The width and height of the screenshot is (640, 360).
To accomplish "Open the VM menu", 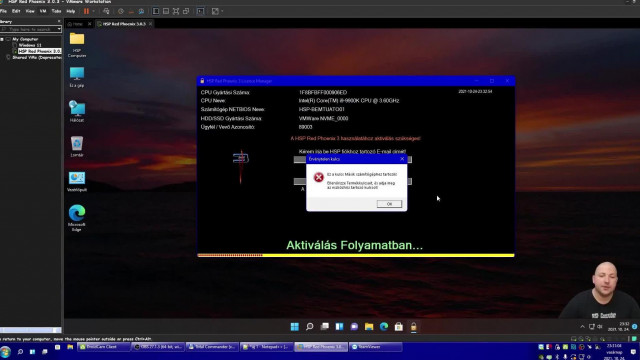I will tap(43, 11).
